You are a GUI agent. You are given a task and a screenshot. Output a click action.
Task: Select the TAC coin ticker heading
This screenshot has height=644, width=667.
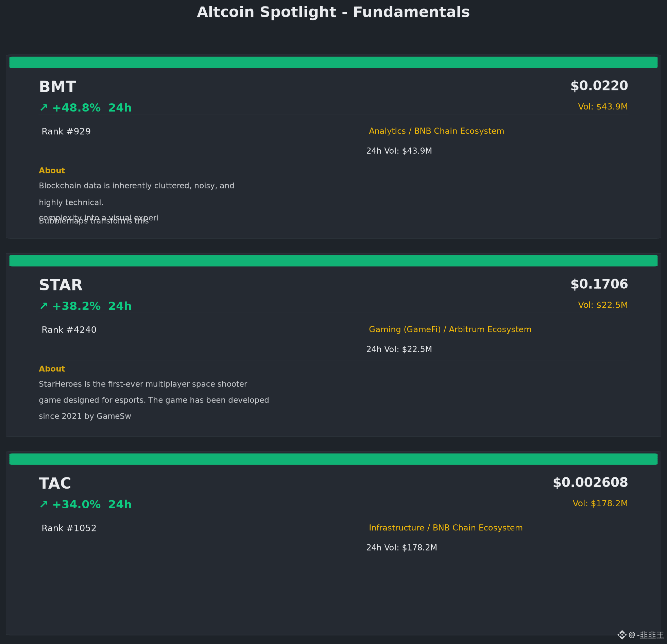[55, 484]
